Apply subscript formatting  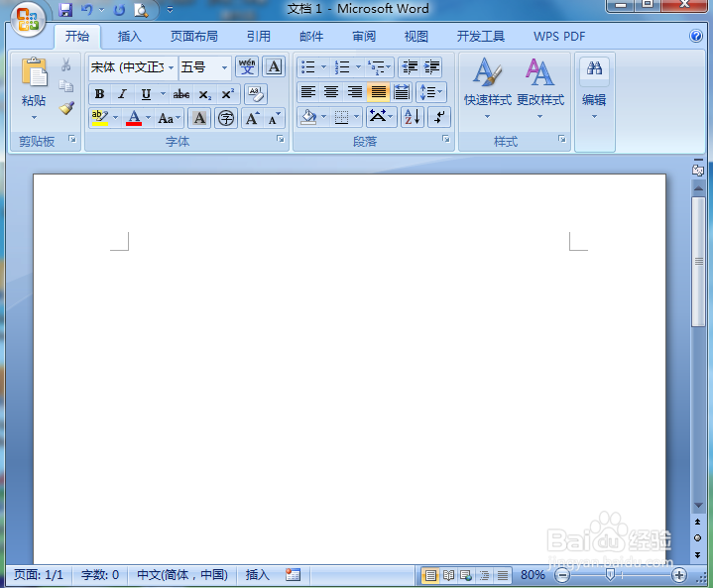(x=204, y=94)
